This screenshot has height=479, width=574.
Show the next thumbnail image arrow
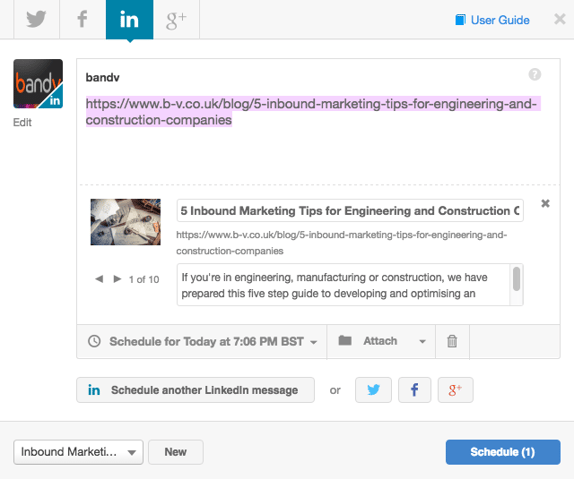tap(117, 279)
